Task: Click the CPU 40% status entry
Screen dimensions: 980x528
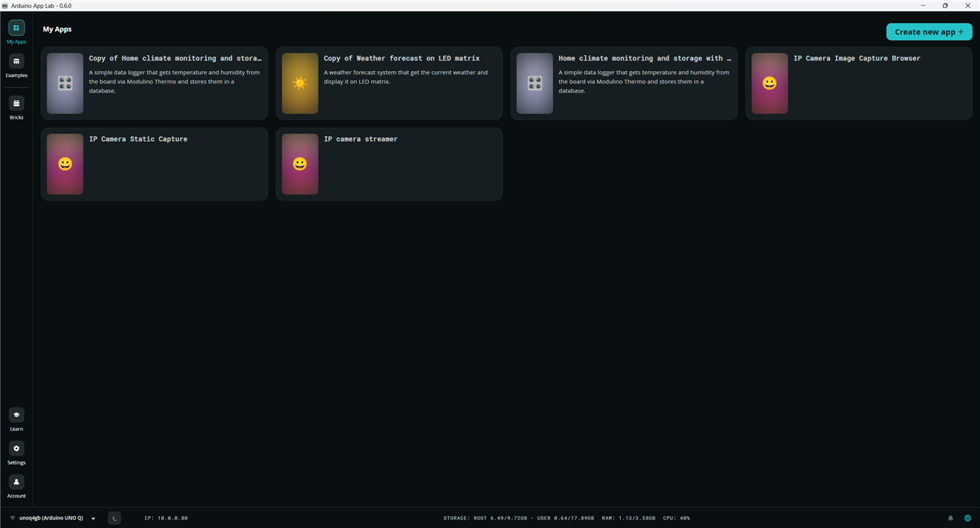Action: click(676, 518)
